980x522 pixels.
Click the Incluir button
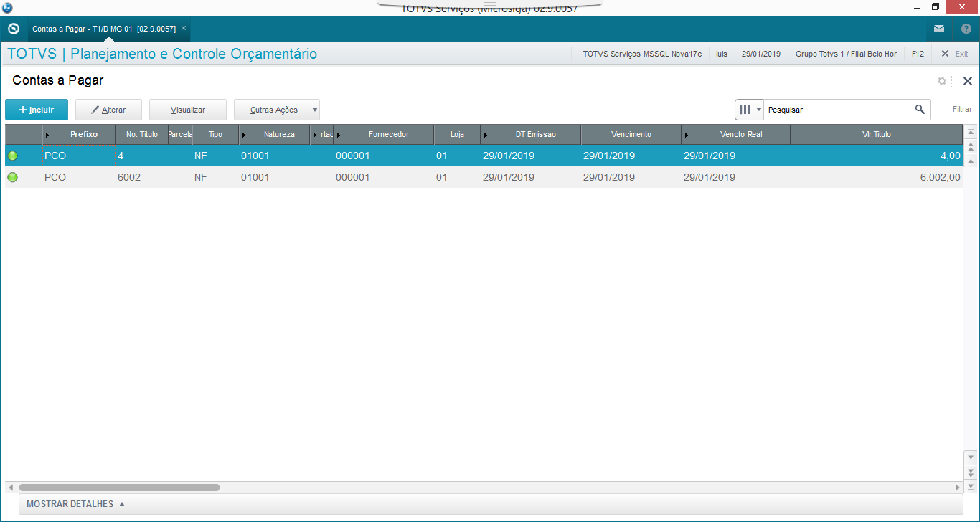coord(37,110)
